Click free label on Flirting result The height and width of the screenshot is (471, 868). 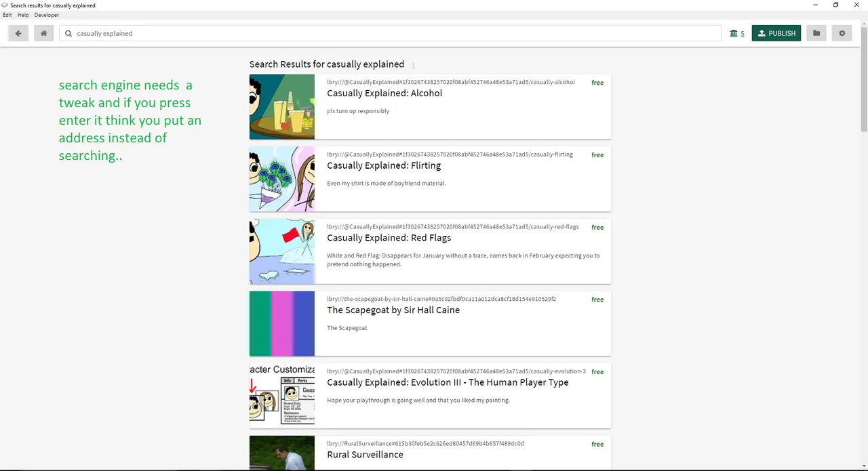coord(597,155)
